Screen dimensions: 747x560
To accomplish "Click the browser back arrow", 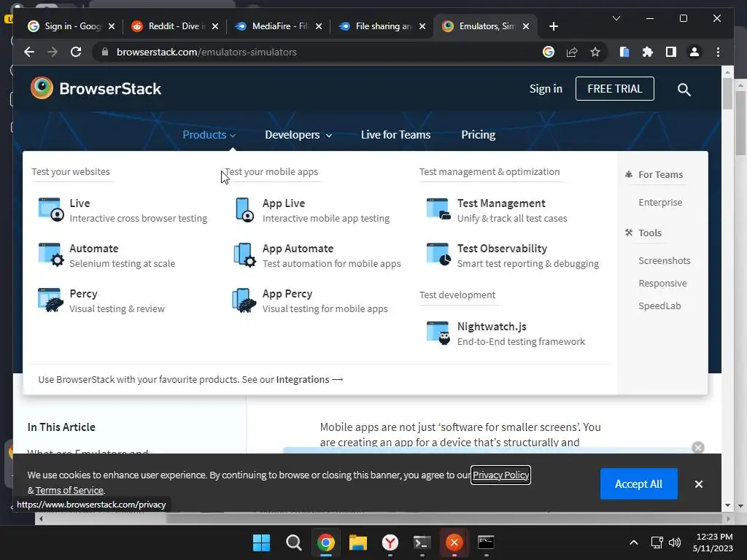I will [x=29, y=52].
